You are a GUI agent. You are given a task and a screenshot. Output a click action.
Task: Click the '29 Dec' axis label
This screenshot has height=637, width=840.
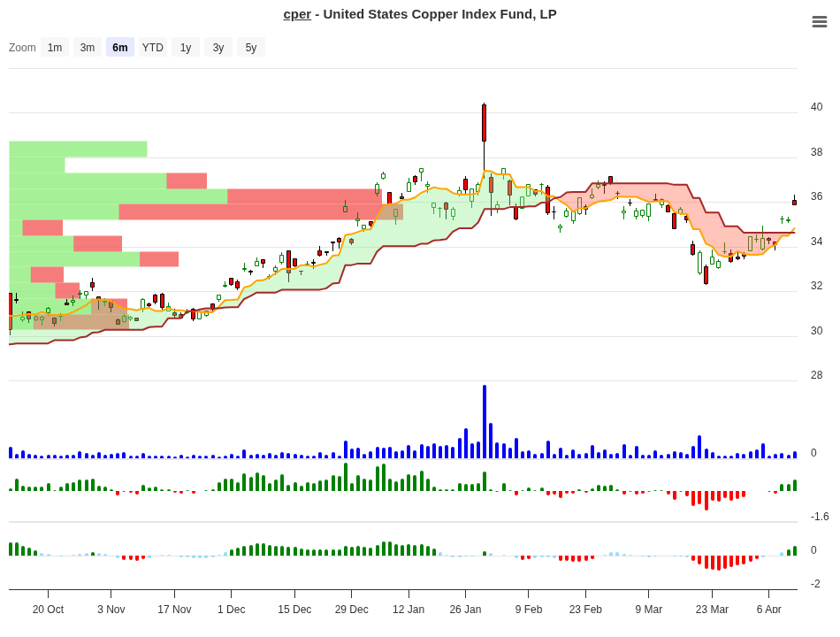[351, 609]
